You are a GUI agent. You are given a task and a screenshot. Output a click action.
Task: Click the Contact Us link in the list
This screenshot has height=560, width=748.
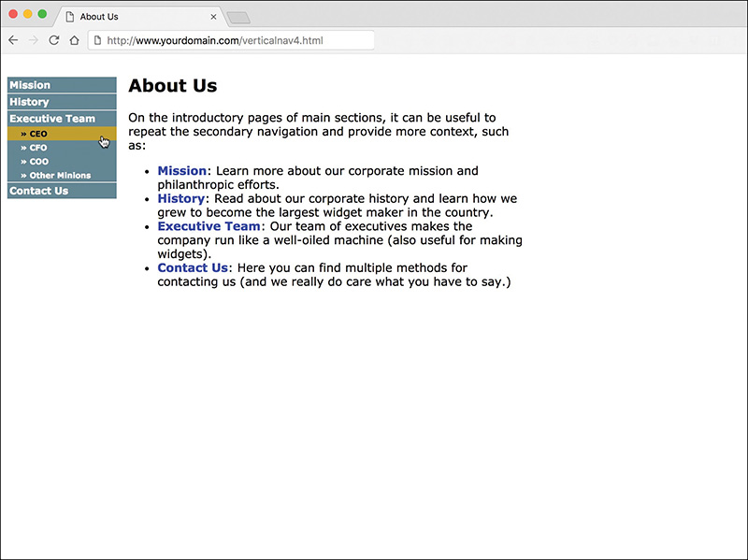point(193,268)
